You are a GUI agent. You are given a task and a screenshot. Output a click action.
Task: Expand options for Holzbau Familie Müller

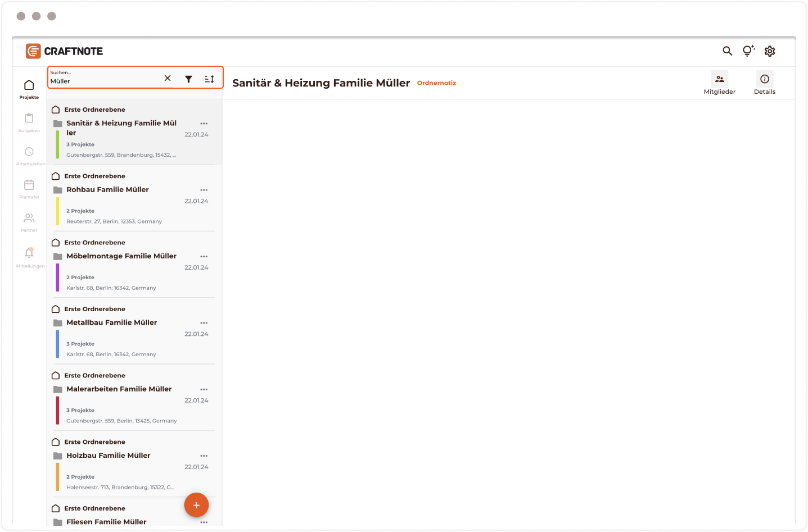click(x=204, y=456)
